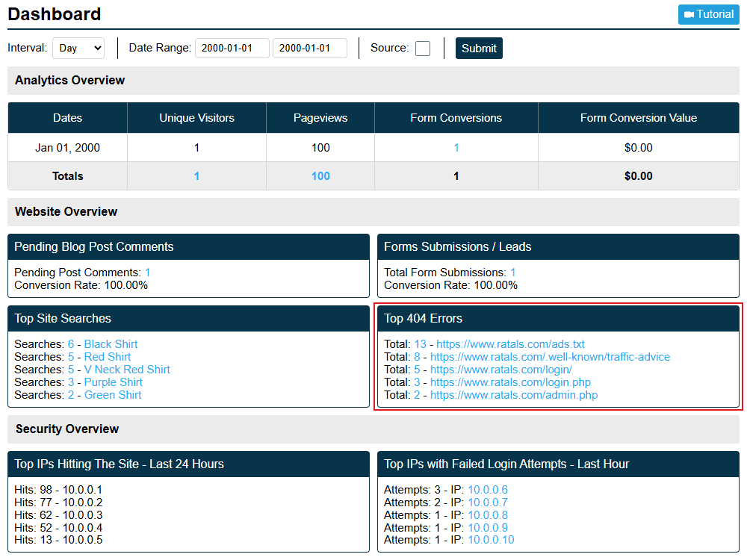Open failed login IP 10.0.0.9 link
The width and height of the screenshot is (747, 560).
coord(488,528)
